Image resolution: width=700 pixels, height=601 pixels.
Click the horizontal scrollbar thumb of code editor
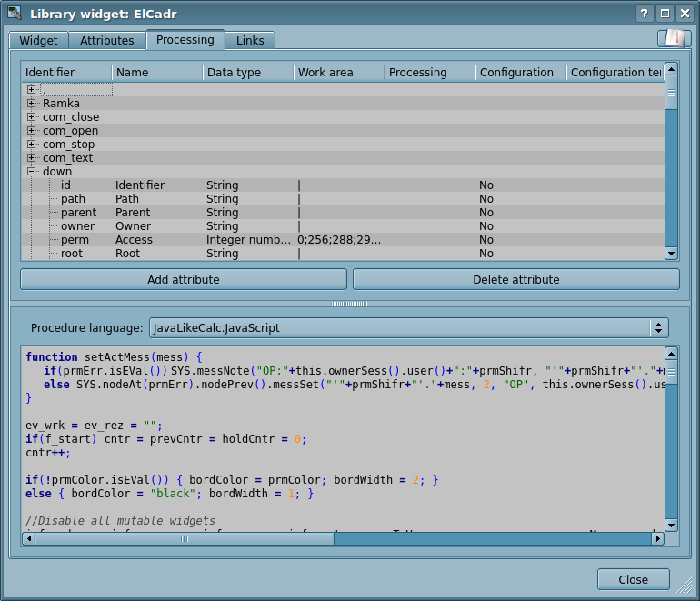coord(184,538)
